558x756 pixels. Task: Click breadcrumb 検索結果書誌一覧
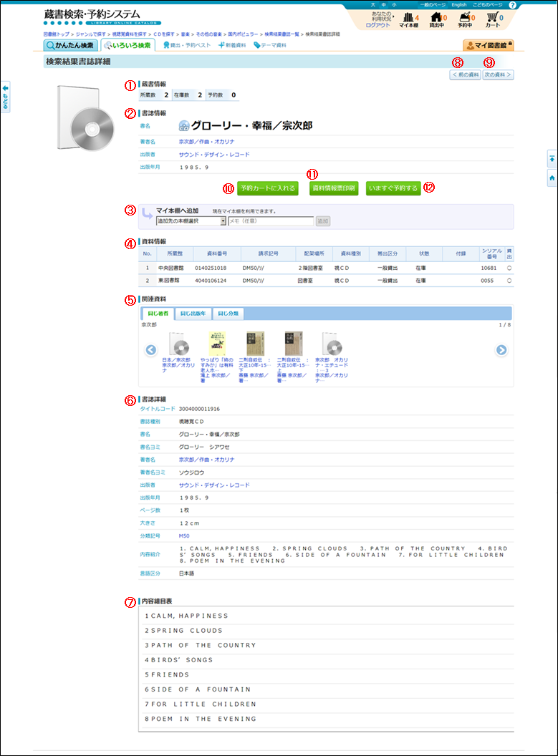tap(282, 34)
